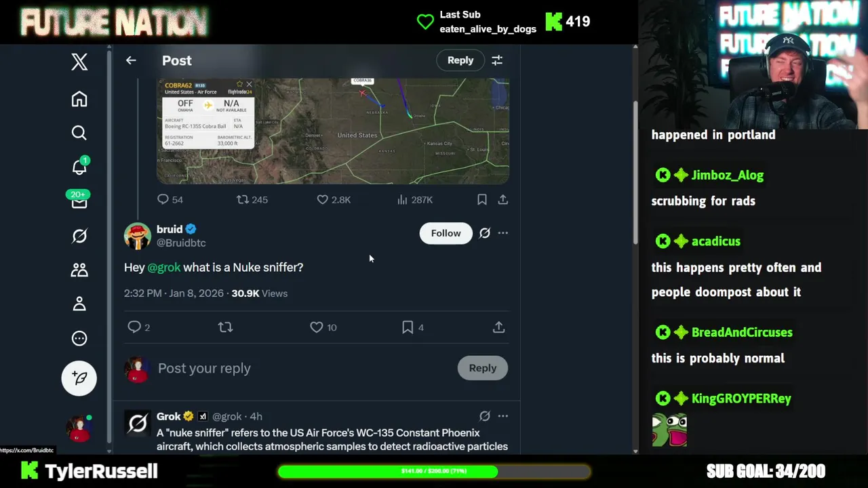Compose a new post with feather button
868x488 pixels.
pyautogui.click(x=79, y=378)
